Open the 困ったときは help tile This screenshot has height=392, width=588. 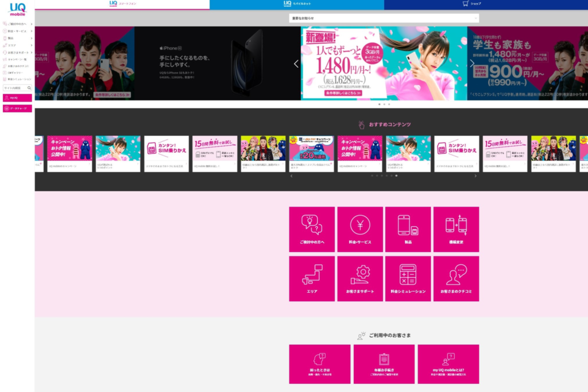coord(319,364)
